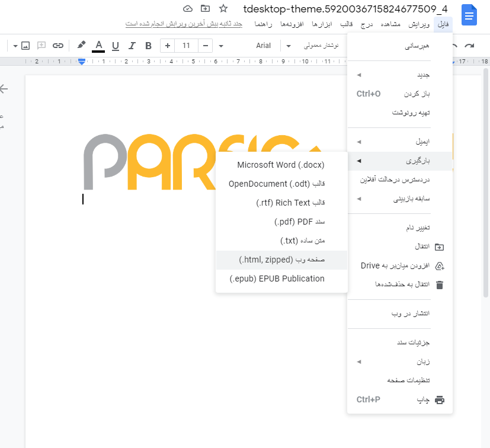Screen dimensions: 490x448
Task: Check cloud save status icon
Action: tap(187, 8)
